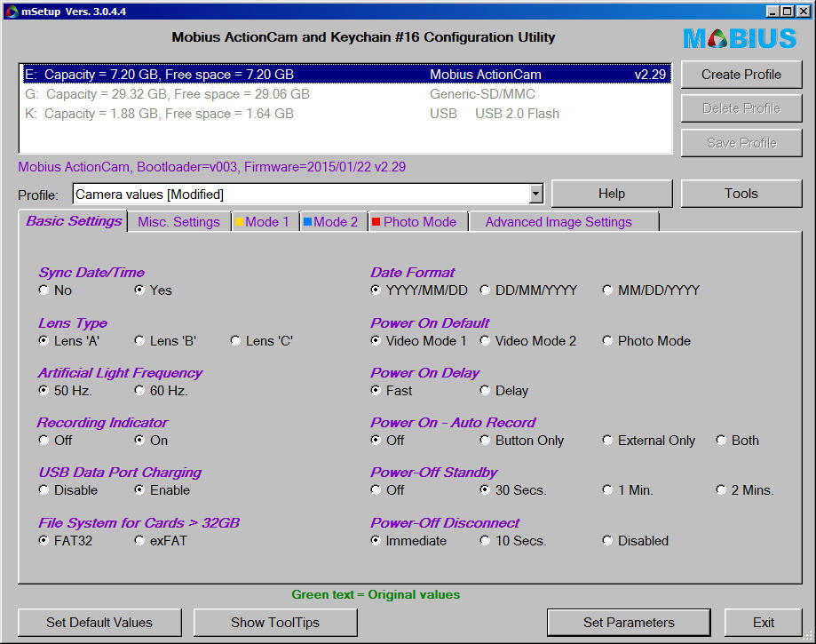Click the Mobius logo
The image size is (816, 644).
740,38
